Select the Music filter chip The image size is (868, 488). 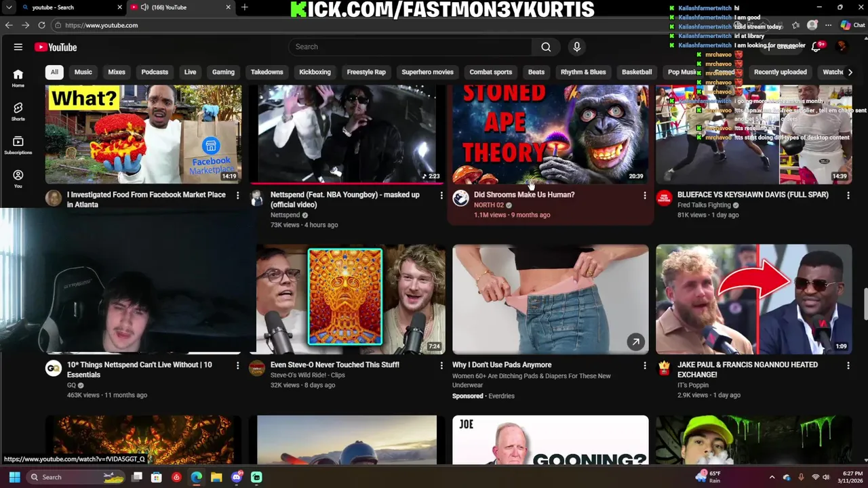83,72
